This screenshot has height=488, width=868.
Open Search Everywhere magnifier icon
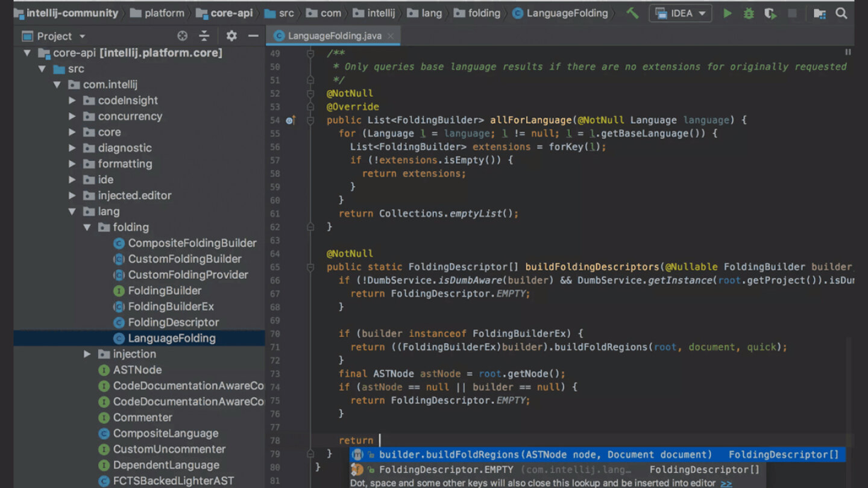pos(841,13)
